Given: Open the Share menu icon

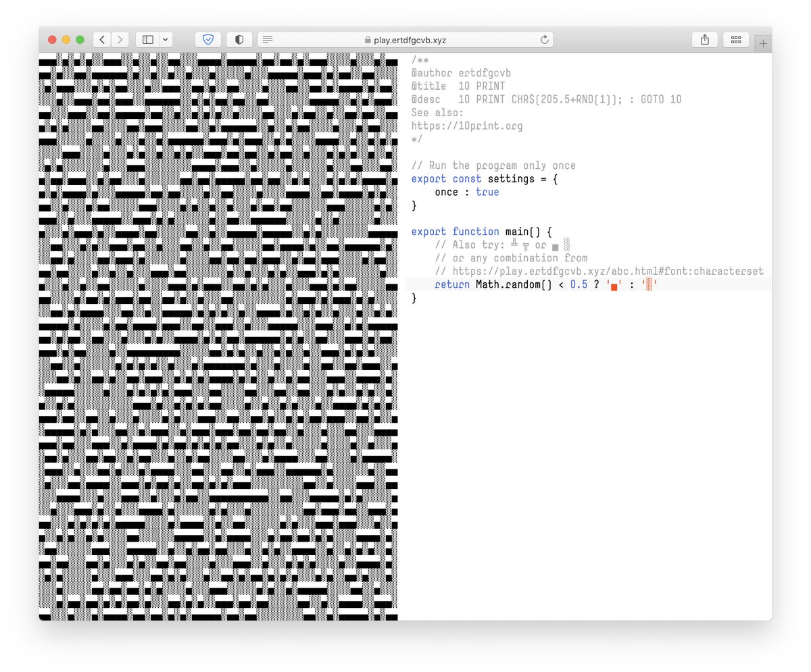Looking at the screenshot, I should [705, 40].
